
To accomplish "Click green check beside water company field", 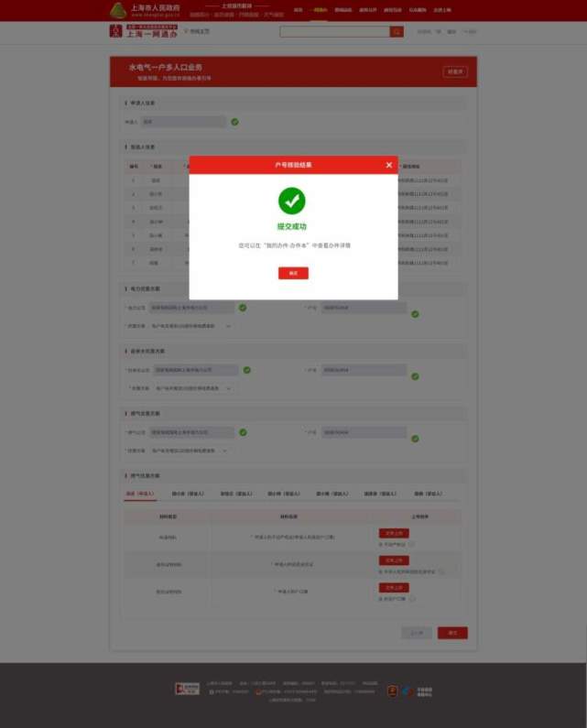I will 246,370.
